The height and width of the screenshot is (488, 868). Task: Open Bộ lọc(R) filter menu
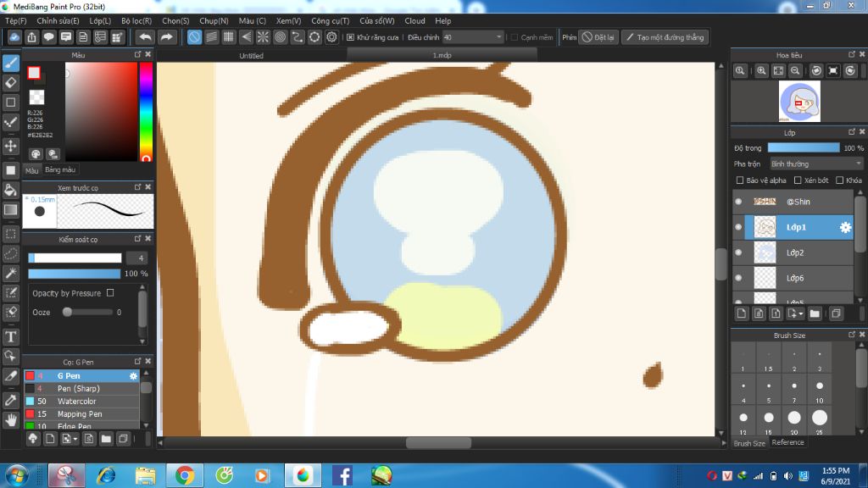136,20
